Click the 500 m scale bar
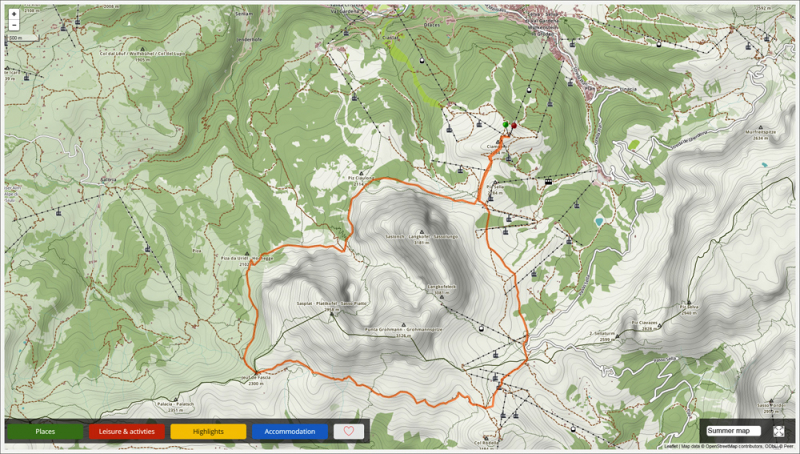800x454 pixels. (x=23, y=38)
